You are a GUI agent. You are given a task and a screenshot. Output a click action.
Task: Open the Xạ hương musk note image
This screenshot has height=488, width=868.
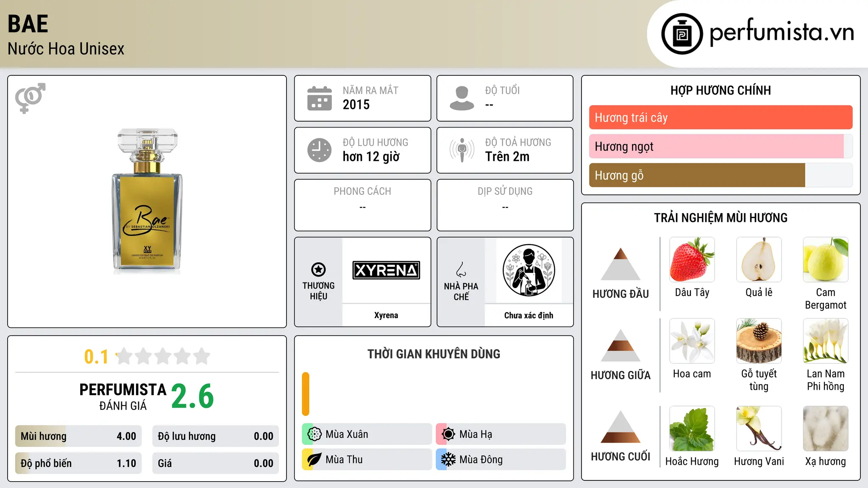point(826,429)
